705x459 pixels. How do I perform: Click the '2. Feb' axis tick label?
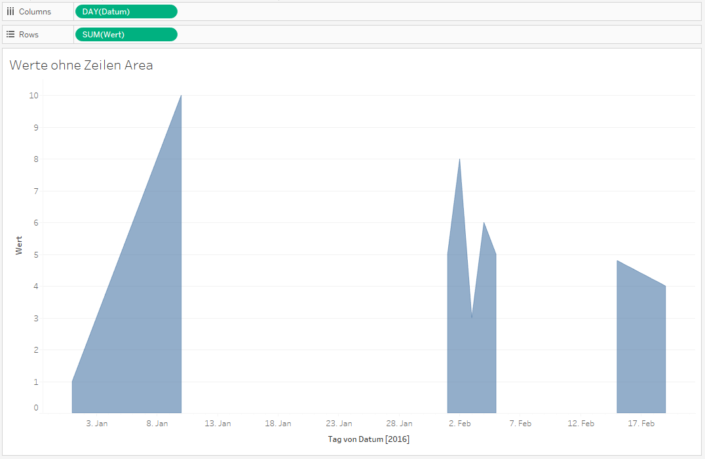460,423
